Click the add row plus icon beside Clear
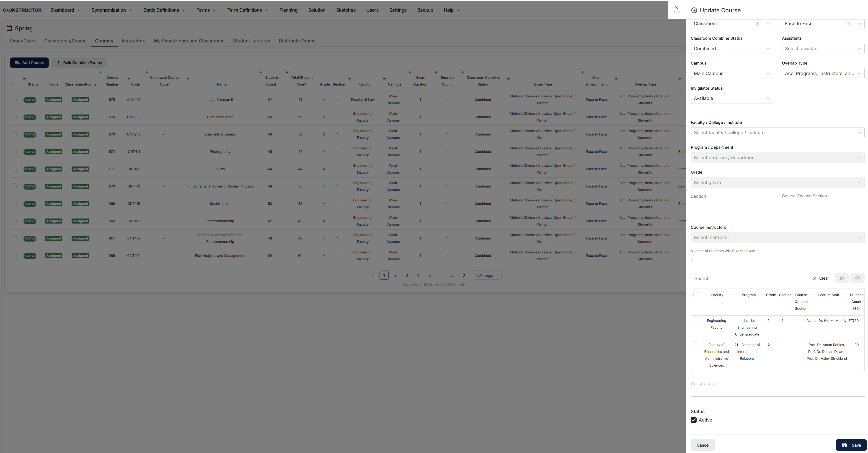This screenshot has height=453, width=868. (x=857, y=278)
